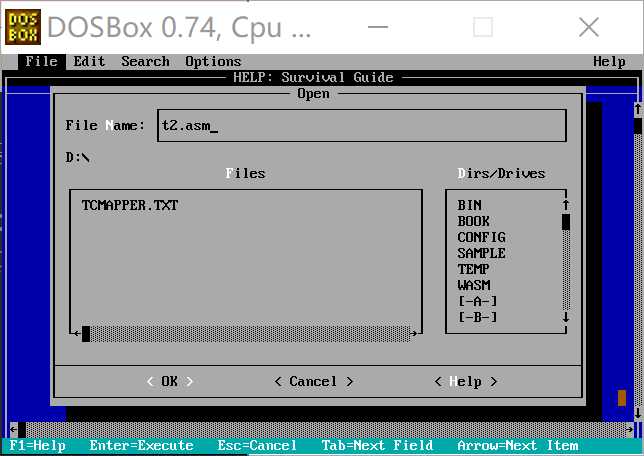Open the Options menu
The width and height of the screenshot is (644, 456).
click(213, 62)
